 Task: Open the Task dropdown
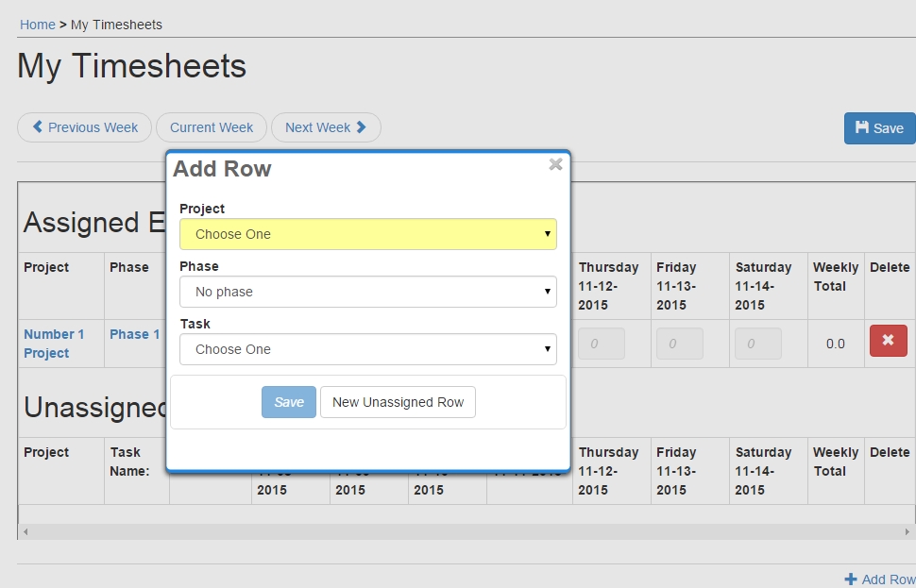pos(367,349)
